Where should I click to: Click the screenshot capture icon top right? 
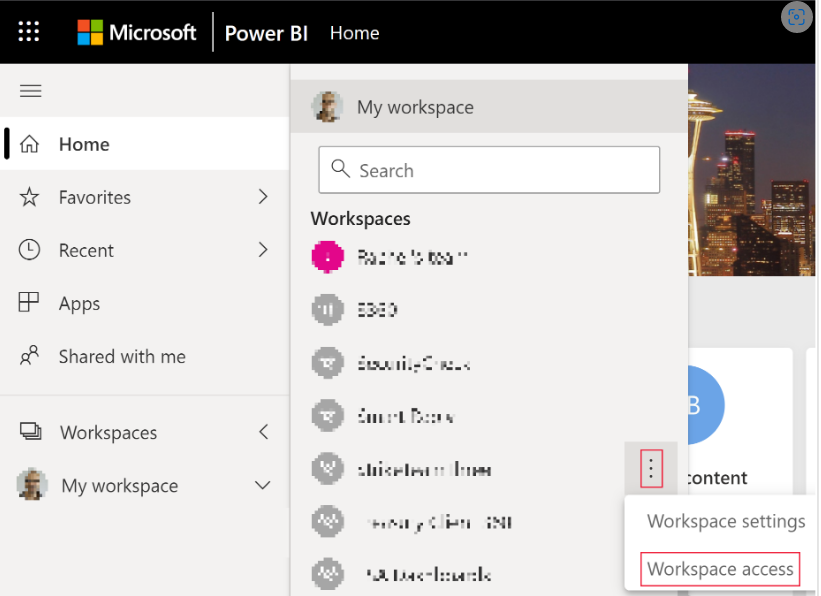click(796, 17)
